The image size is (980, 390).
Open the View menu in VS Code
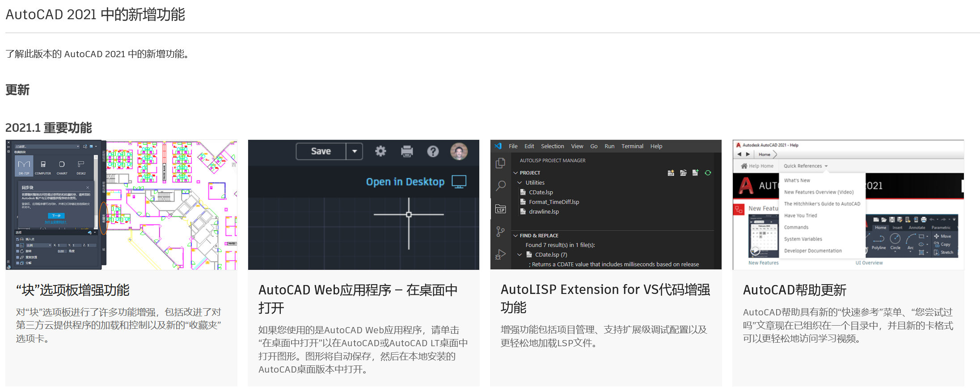[577, 146]
